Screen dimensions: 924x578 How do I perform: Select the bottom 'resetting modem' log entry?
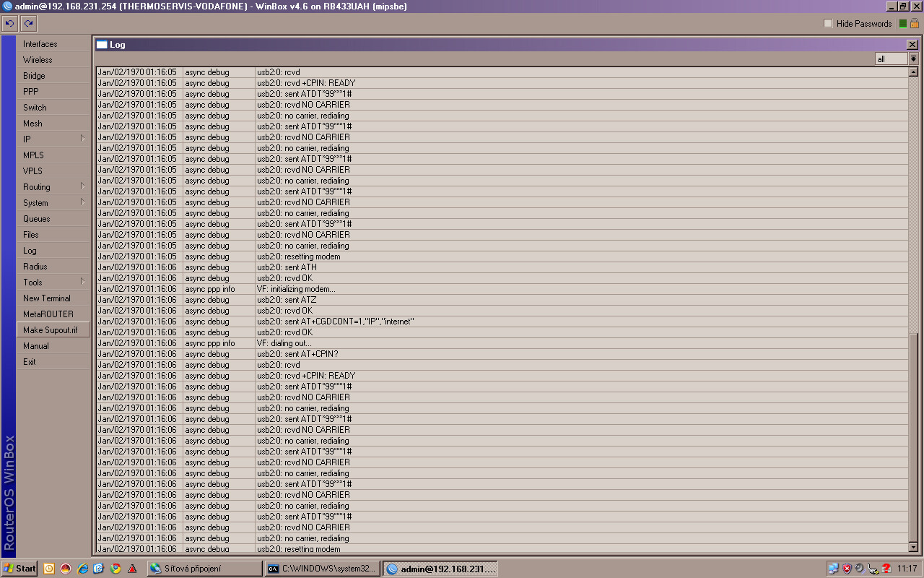pyautogui.click(x=502, y=549)
